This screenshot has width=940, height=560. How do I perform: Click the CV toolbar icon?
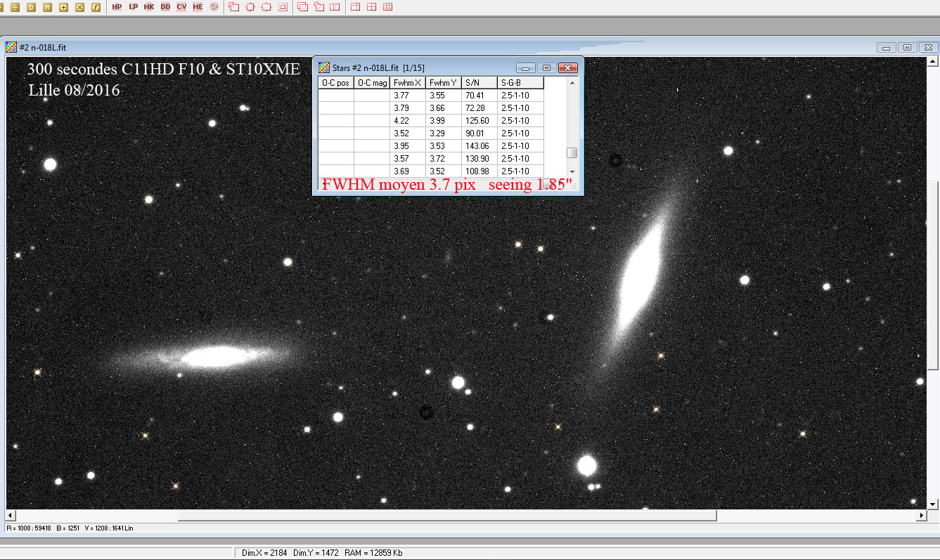tap(181, 6)
